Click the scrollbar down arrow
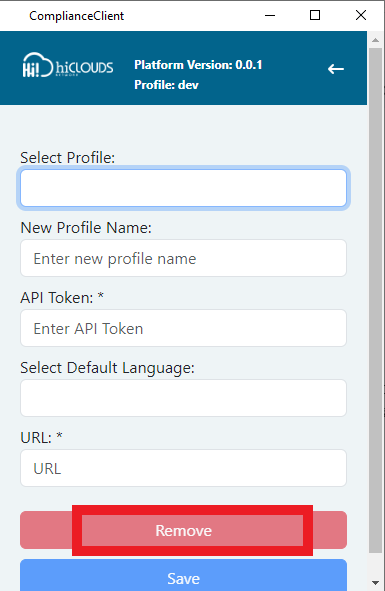The image size is (385, 591). 375,583
